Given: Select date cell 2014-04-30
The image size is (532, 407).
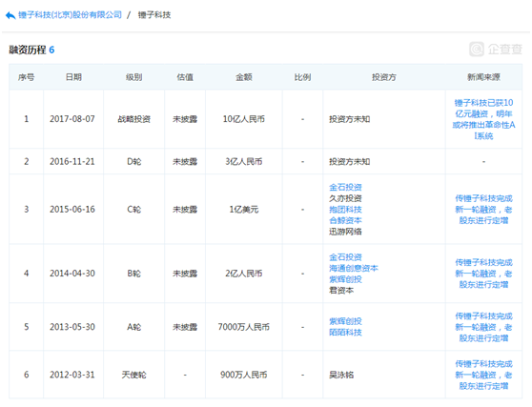Looking at the screenshot, I should [72, 274].
